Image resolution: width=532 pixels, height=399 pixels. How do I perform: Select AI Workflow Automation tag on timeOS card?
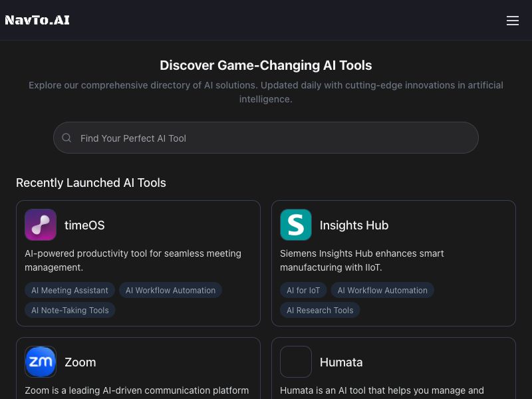(170, 291)
